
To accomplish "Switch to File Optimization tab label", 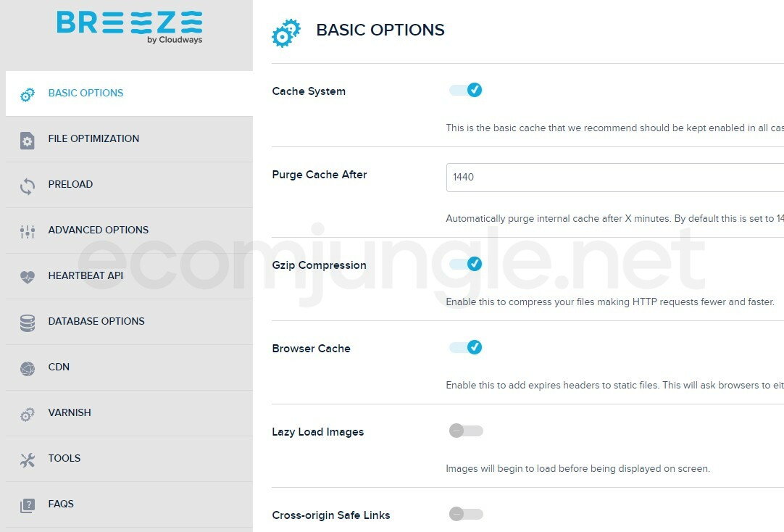I will [93, 138].
